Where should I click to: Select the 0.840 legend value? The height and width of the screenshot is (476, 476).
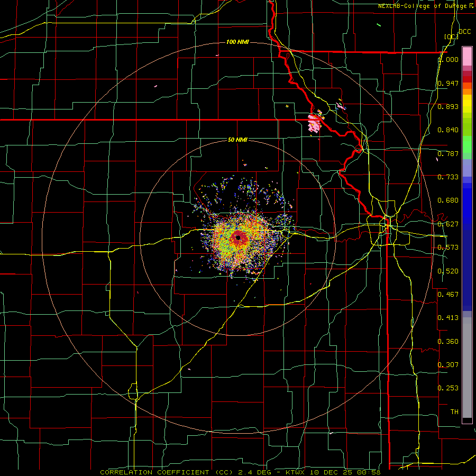448,130
